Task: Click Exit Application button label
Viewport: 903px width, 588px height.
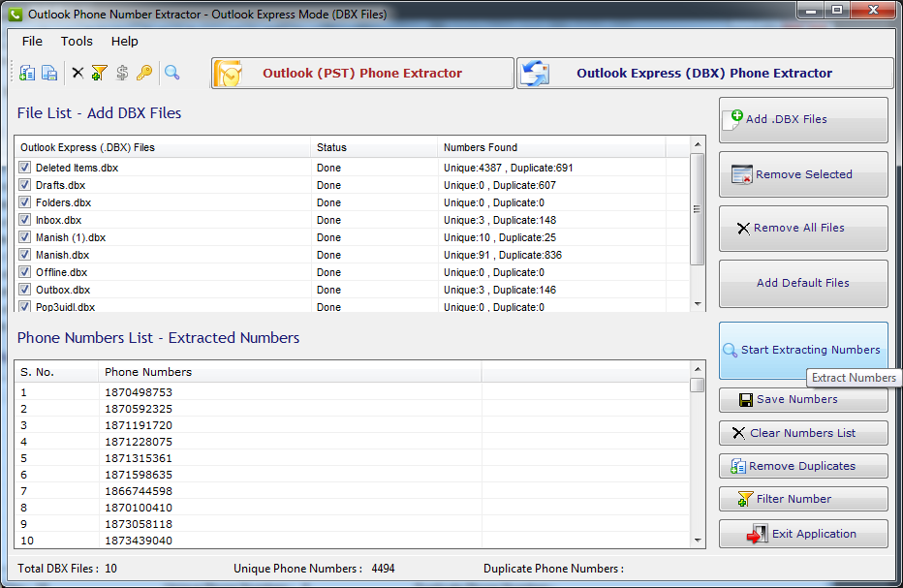Action: [x=814, y=534]
